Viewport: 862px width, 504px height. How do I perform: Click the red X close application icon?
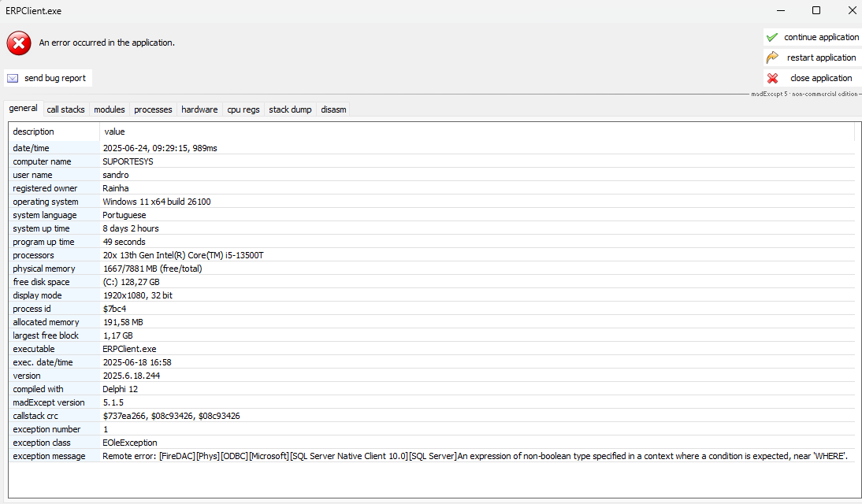pyautogui.click(x=772, y=78)
